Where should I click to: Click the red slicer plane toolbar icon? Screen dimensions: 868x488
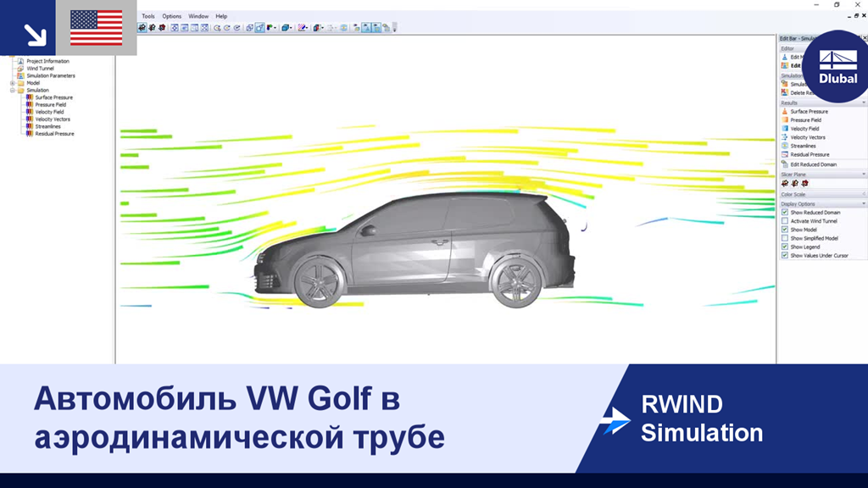coord(162,28)
